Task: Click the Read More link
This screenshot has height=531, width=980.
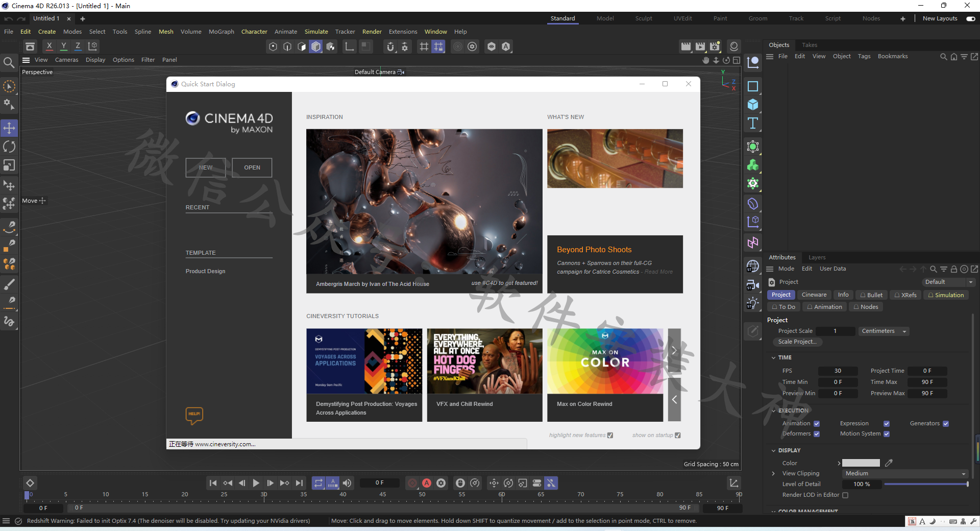Action: 658,272
